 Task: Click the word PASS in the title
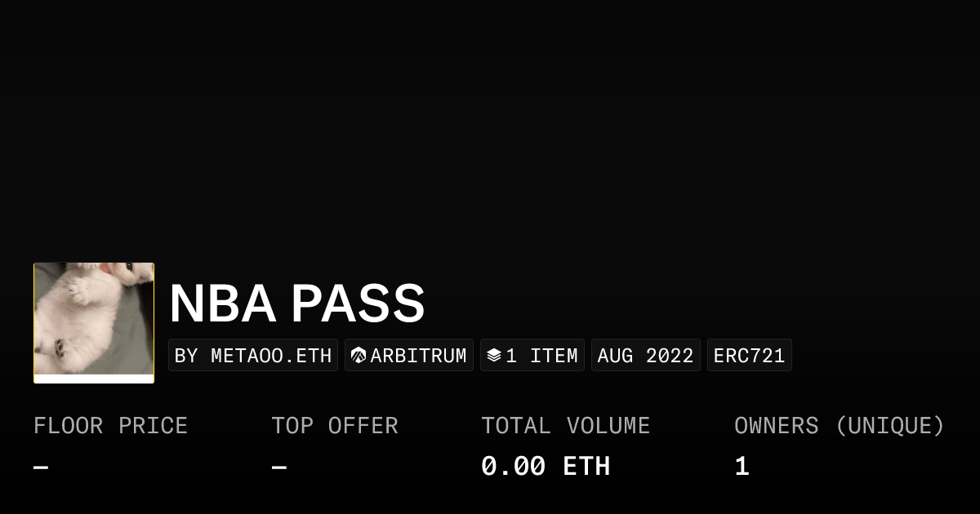[358, 304]
